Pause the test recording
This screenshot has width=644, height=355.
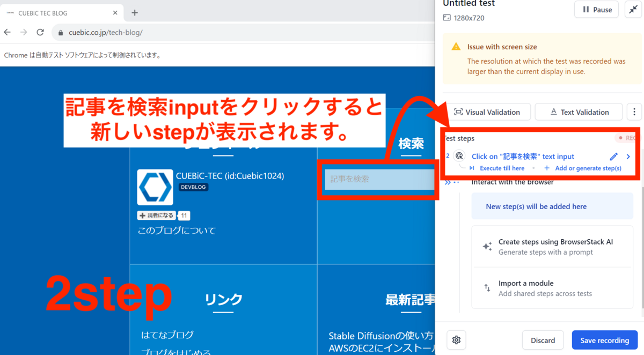click(596, 10)
